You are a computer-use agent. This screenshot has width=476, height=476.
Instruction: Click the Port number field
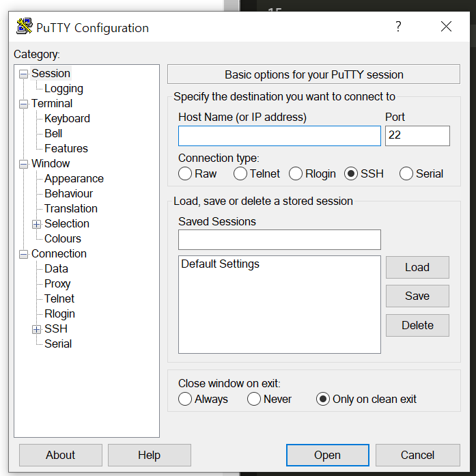click(x=417, y=136)
